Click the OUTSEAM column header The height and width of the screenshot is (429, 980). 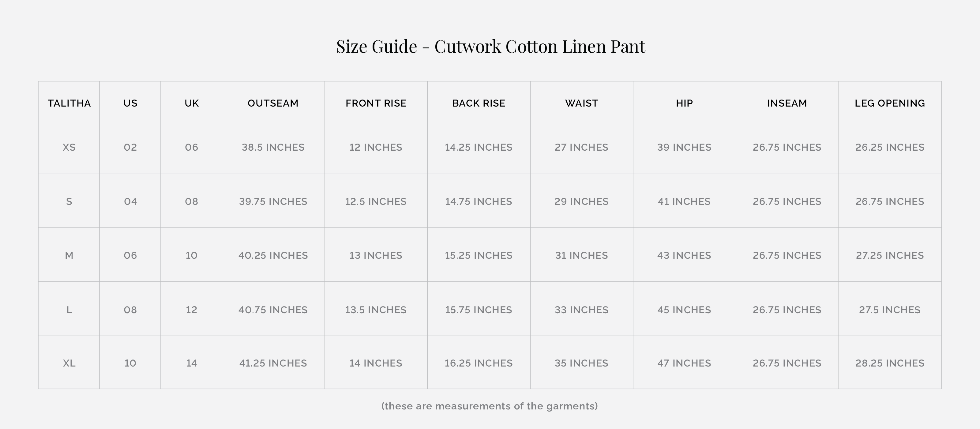coord(273,103)
